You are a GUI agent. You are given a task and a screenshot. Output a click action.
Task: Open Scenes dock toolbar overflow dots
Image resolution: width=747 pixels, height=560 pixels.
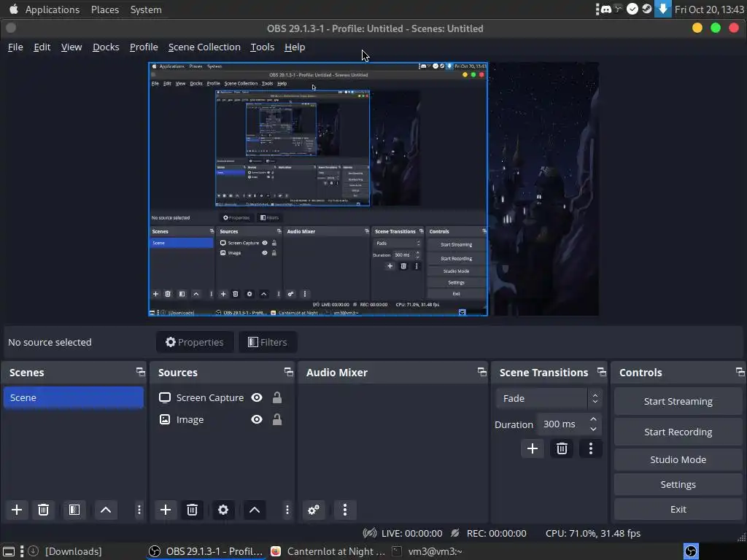tap(139, 510)
